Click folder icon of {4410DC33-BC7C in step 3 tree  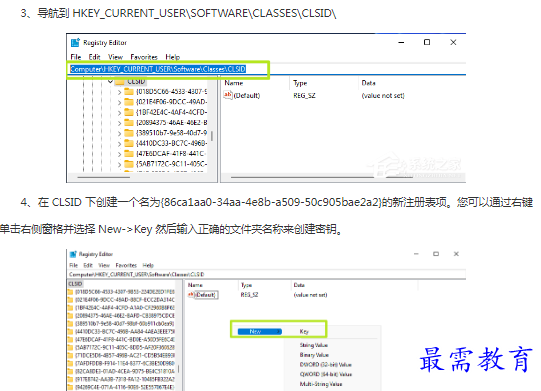(x=129, y=143)
